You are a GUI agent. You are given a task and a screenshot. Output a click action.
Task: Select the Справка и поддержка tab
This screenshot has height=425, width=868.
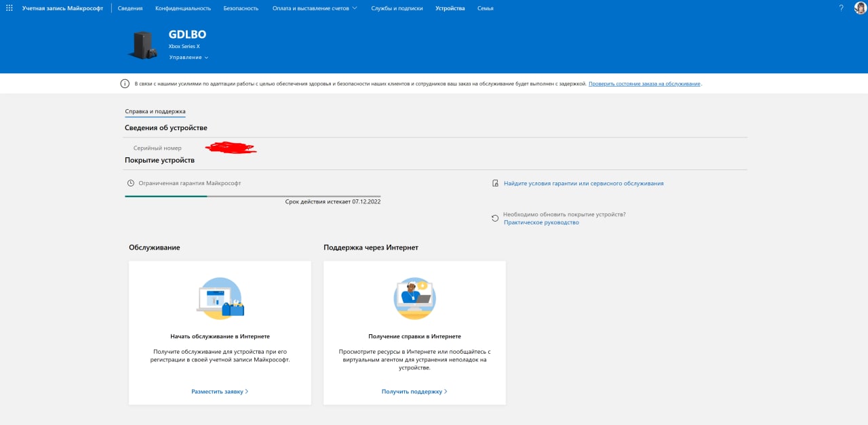click(155, 111)
